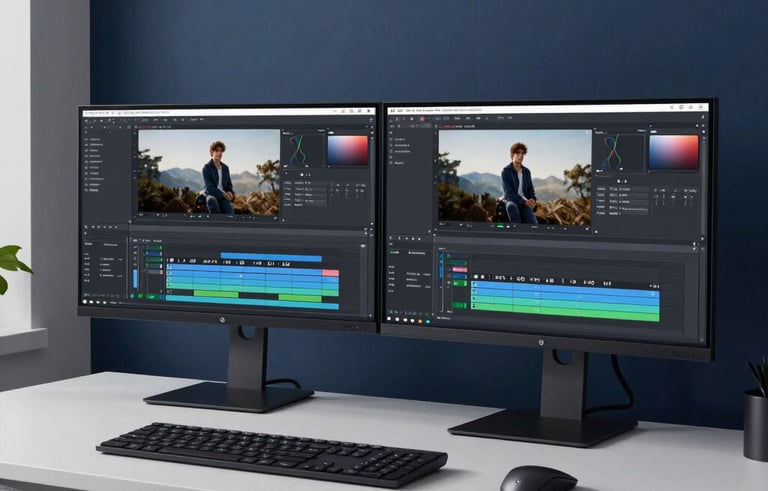Click the red toolbar icon on right monitor
Screen dimensions: 768x491
(422, 119)
